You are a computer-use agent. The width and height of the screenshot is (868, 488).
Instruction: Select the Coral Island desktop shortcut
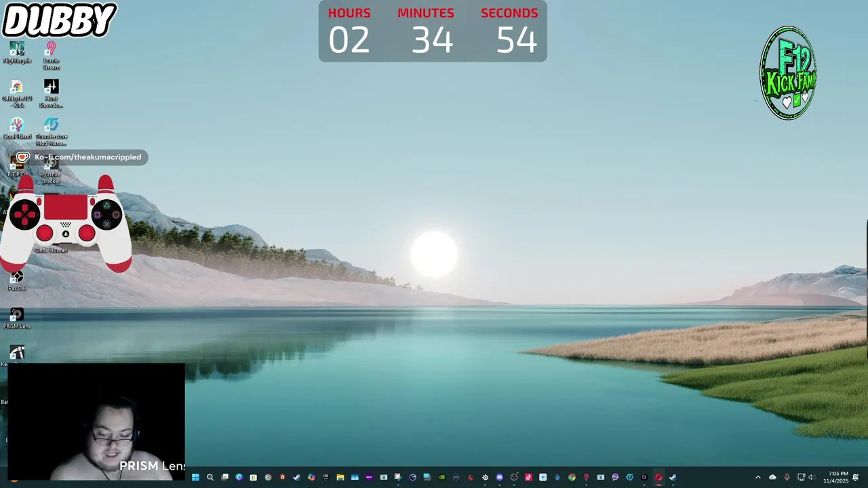coord(17,129)
